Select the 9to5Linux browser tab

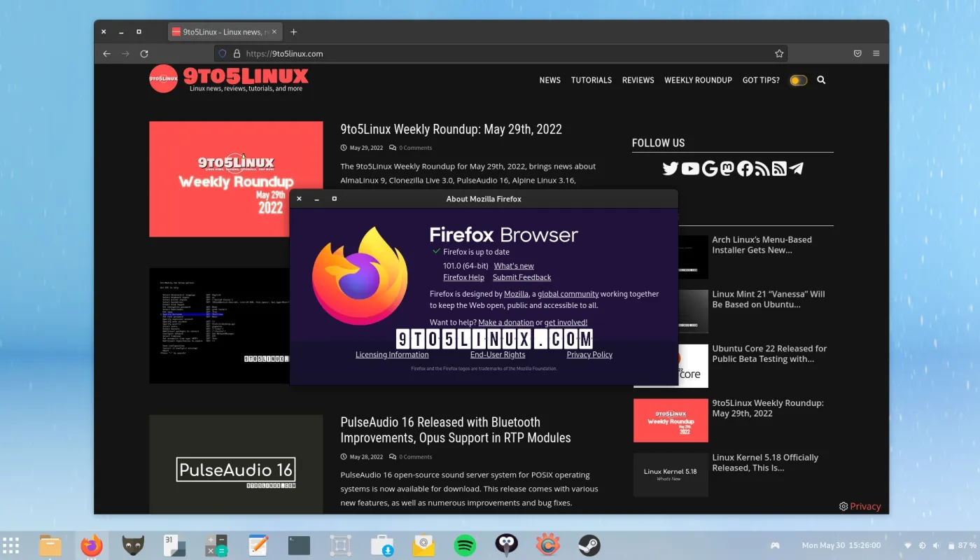point(225,31)
